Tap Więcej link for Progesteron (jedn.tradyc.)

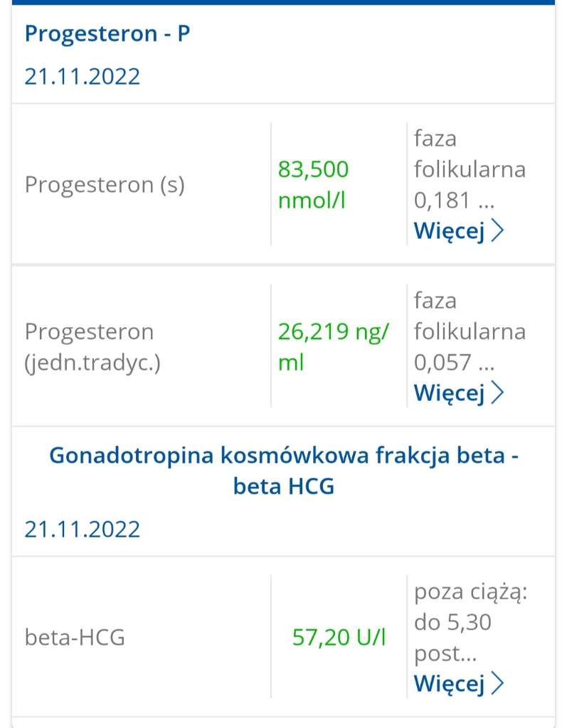[449, 392]
